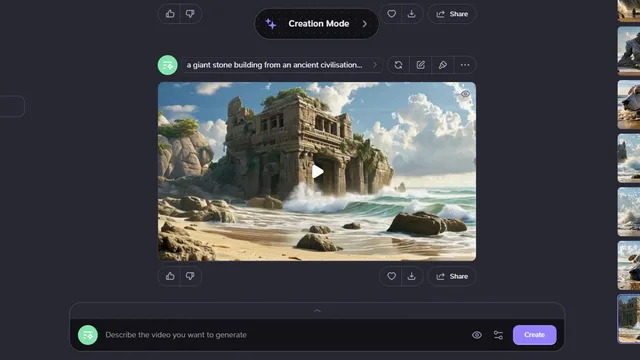Image resolution: width=640 pixels, height=360 pixels.
Task: Open the three-dot more options menu
Action: point(465,65)
